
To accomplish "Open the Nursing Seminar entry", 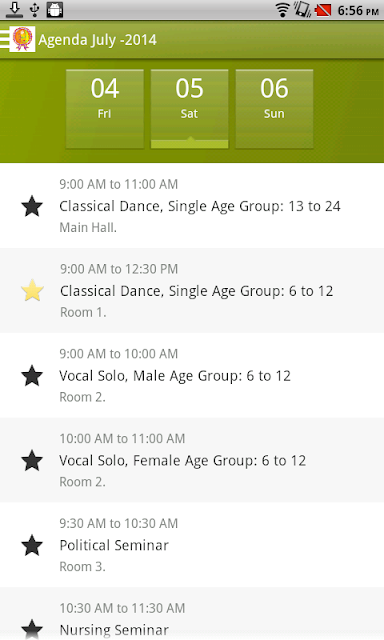I will tap(192, 614).
